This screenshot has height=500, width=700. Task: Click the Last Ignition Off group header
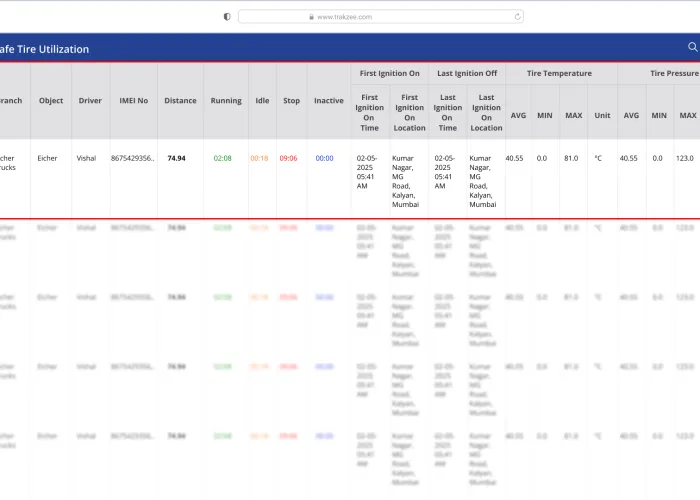467,73
